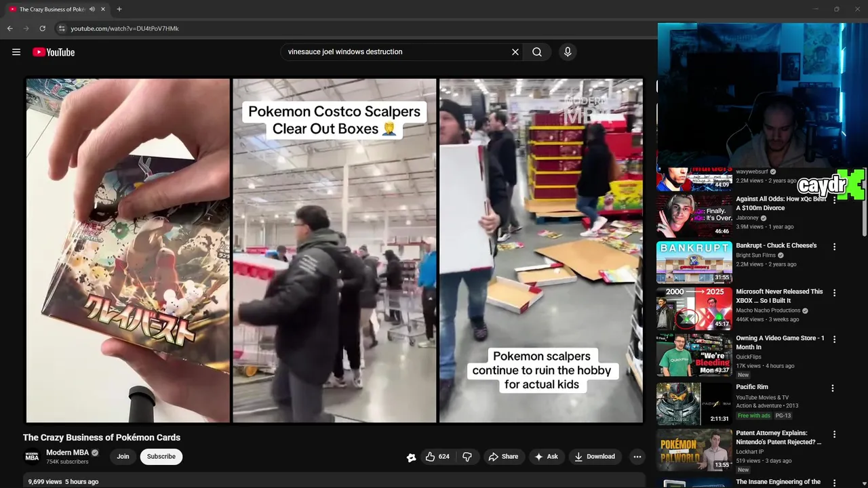
Task: Download the video
Action: click(595, 457)
